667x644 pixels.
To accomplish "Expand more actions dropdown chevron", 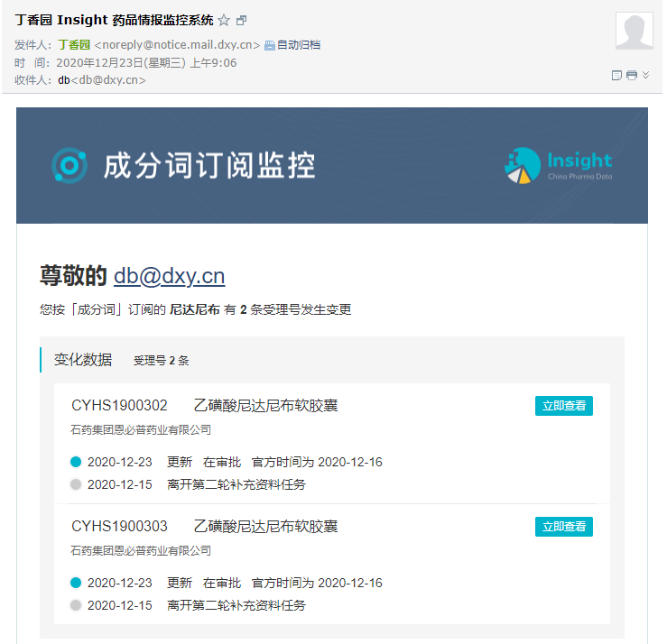I will 645,75.
